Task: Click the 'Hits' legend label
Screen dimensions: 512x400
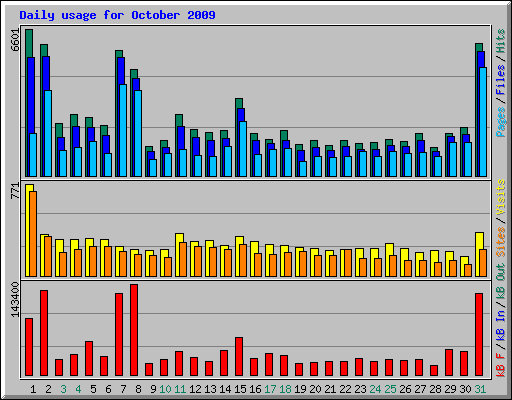Action: click(x=501, y=41)
